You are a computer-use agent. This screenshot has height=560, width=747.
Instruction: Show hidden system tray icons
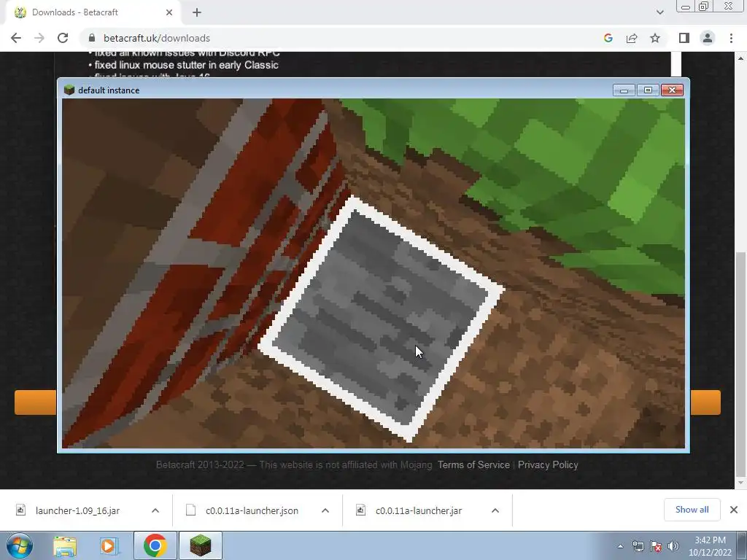[620, 546]
